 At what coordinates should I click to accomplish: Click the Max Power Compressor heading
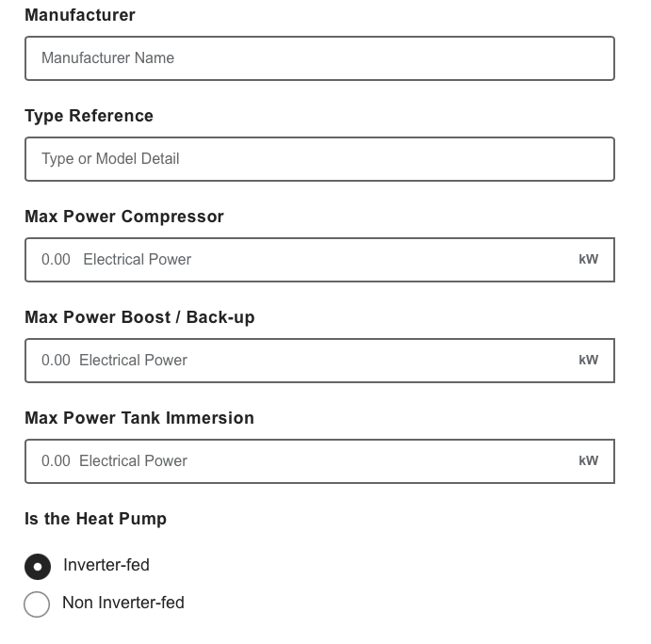click(124, 217)
